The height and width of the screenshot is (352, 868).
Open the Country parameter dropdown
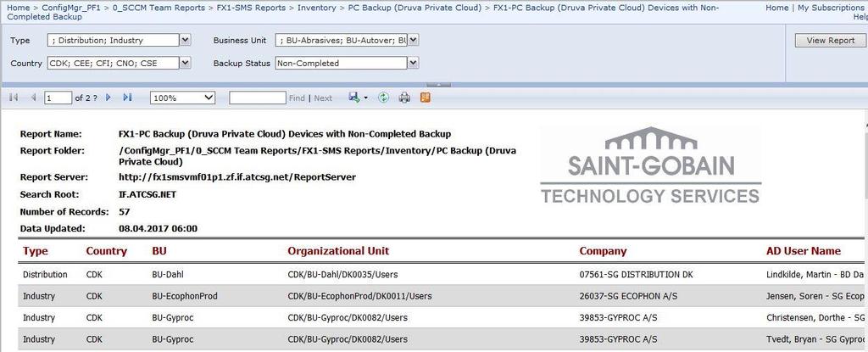(x=186, y=64)
